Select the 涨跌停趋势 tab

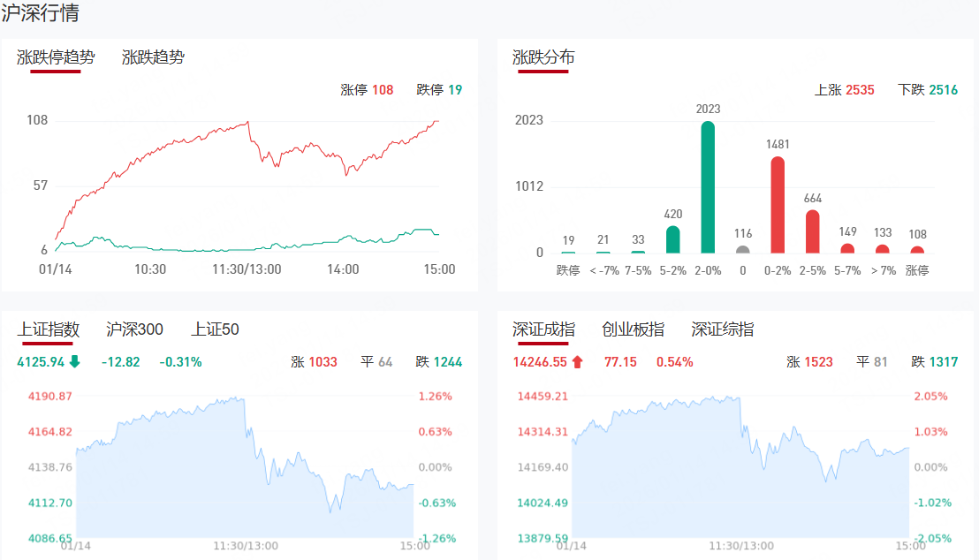pyautogui.click(x=56, y=57)
